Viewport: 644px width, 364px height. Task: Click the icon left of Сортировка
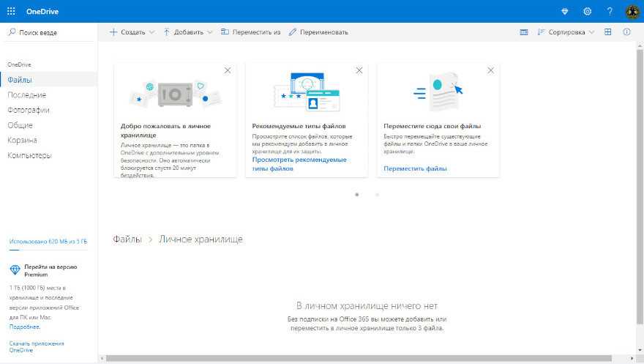523,32
